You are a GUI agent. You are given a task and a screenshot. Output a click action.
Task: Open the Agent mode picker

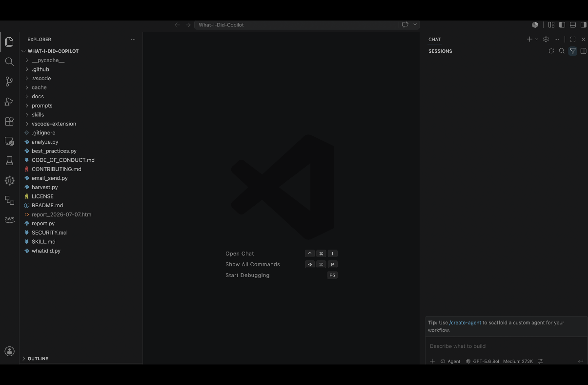(x=450, y=362)
